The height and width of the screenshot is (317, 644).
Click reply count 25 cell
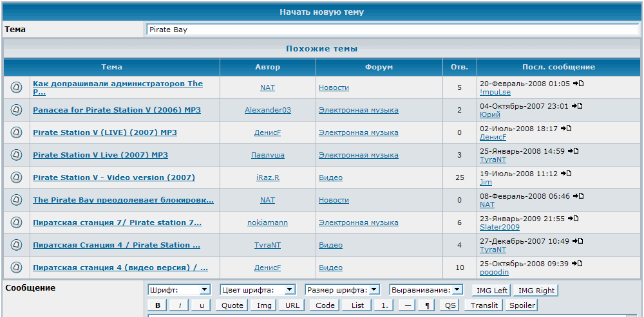click(x=460, y=177)
